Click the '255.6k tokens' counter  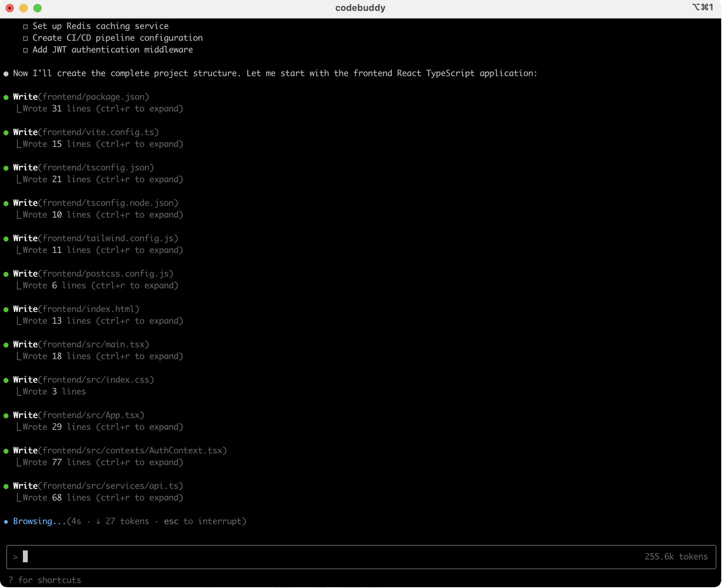click(676, 557)
